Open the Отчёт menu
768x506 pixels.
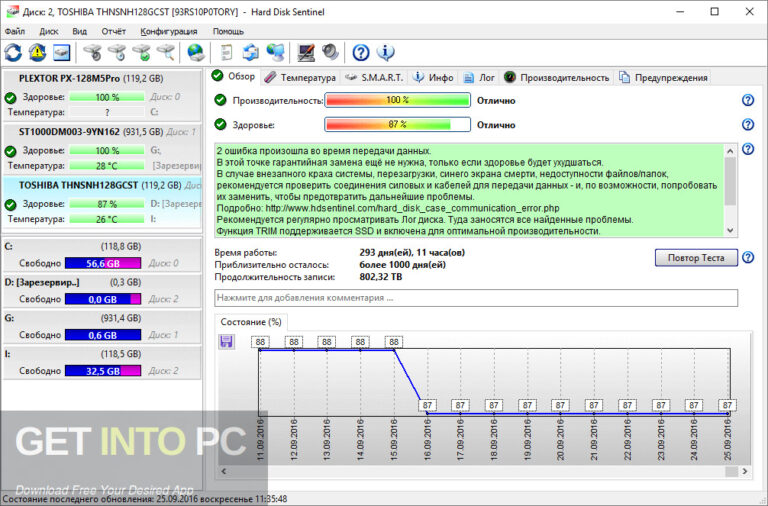click(x=114, y=31)
